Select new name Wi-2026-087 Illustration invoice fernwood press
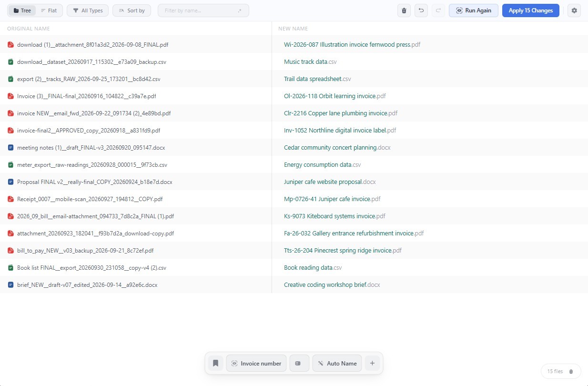 pyautogui.click(x=352, y=45)
